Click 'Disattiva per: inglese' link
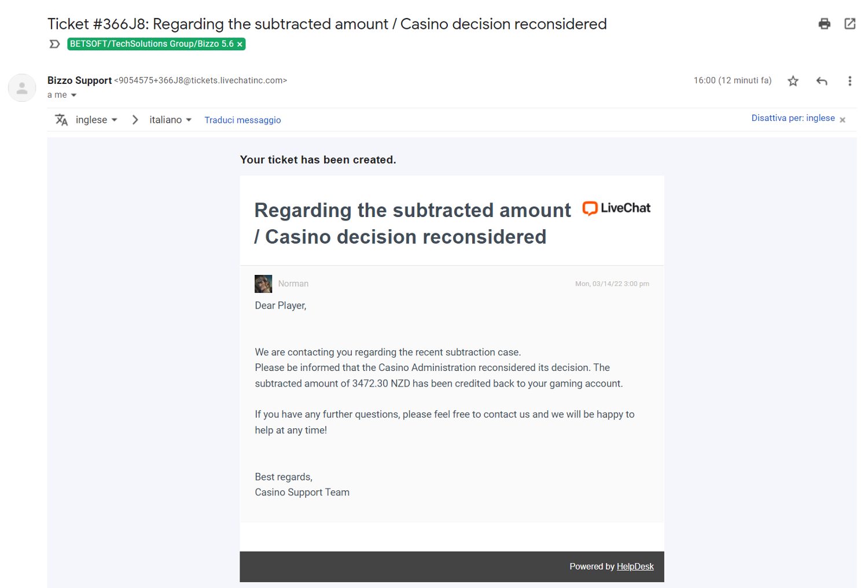Screen dimensions: 868x588 793,118
